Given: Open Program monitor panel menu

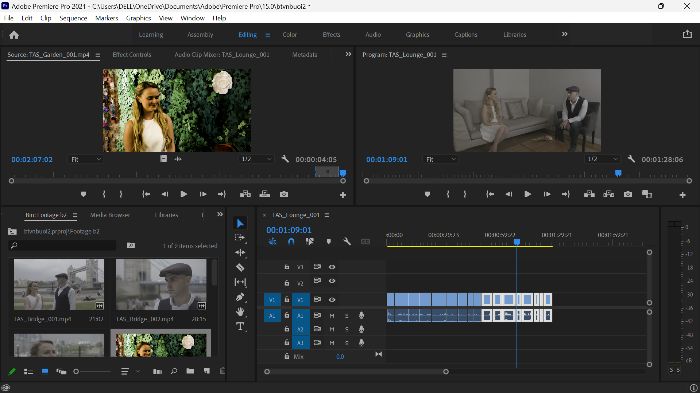Looking at the screenshot, I should click(x=444, y=55).
